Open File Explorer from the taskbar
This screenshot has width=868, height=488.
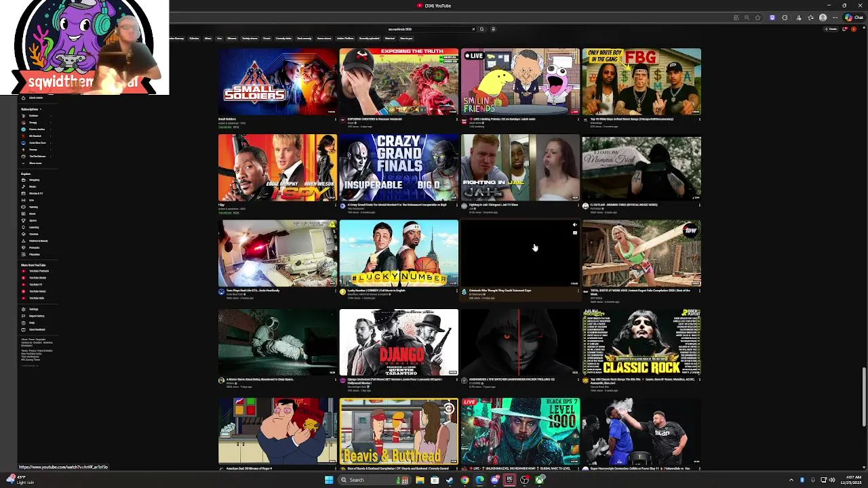coord(420,480)
